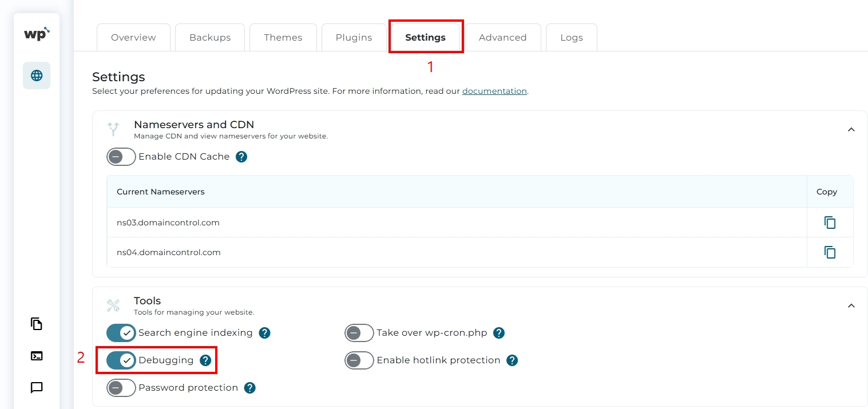Click the Settings page heading
Screen dimensions: 868x409
pos(118,77)
